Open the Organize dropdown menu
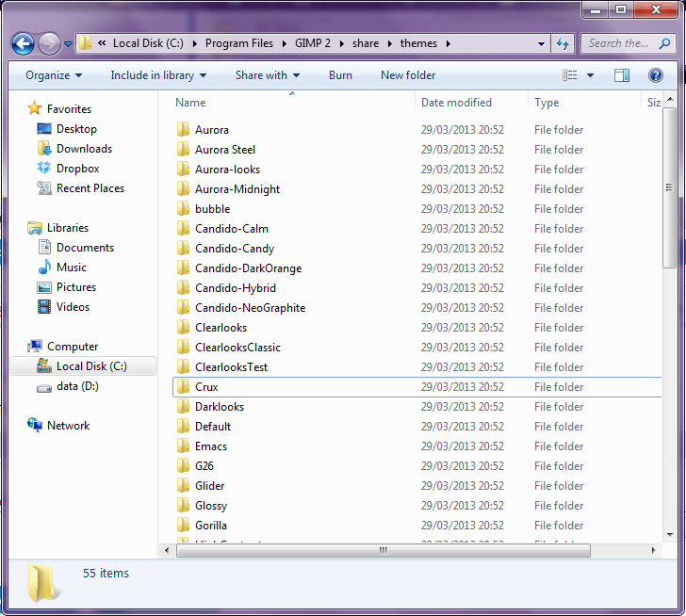Viewport: 686px width, 616px height. pyautogui.click(x=54, y=75)
